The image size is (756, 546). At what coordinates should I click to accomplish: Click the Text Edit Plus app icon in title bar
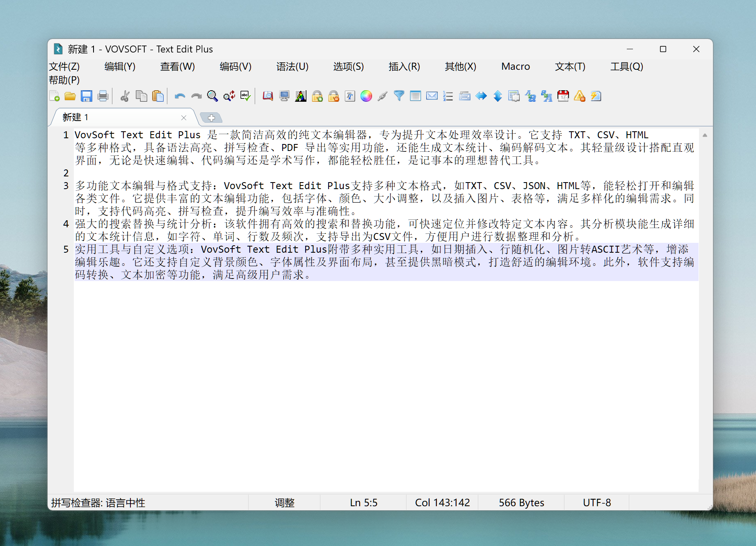(x=58, y=49)
